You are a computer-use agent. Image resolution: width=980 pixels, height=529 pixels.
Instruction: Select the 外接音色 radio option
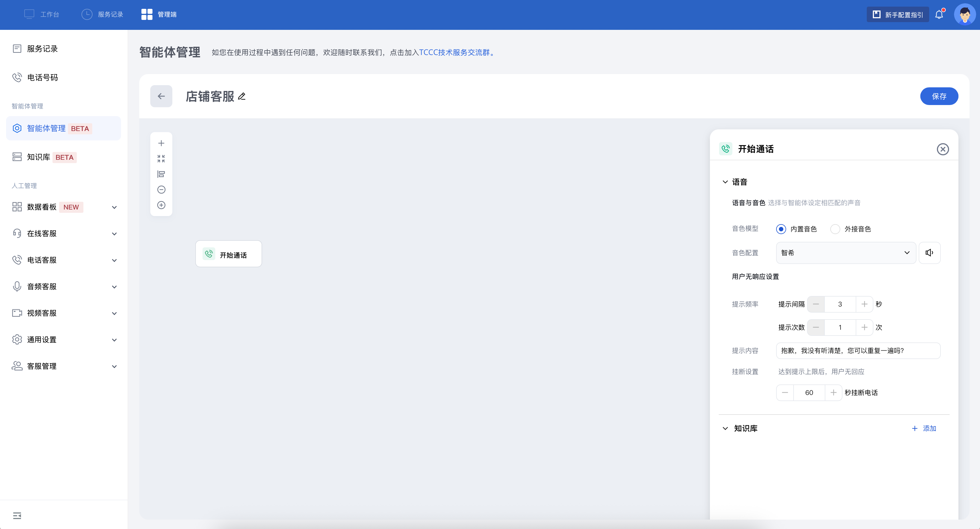tap(835, 229)
